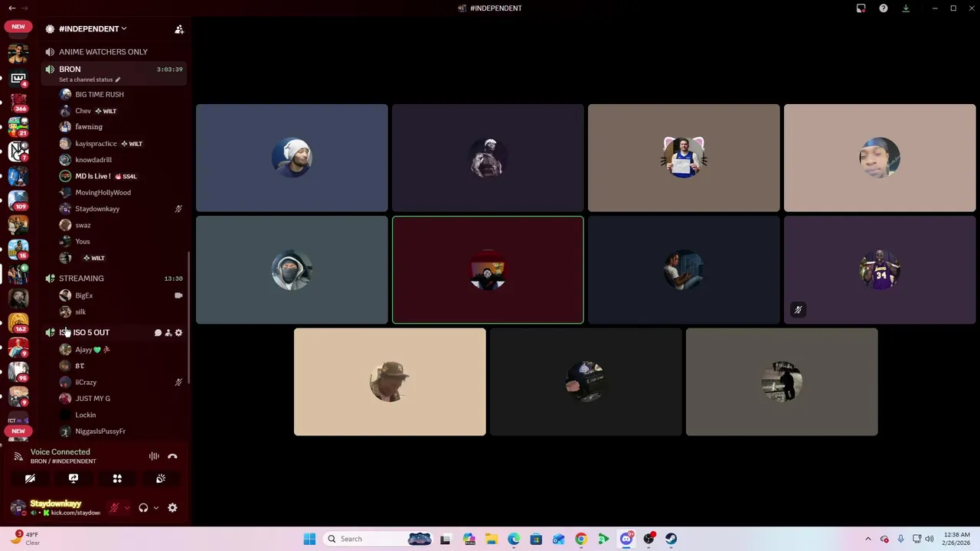980x551 pixels.
Task: Open output device options arrow beside headphones
Action: tap(155, 507)
